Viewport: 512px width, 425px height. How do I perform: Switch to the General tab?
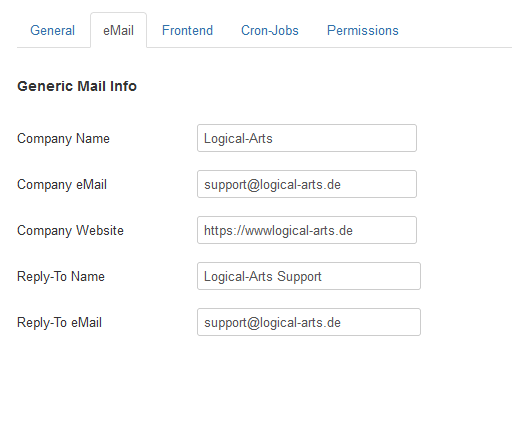[52, 30]
